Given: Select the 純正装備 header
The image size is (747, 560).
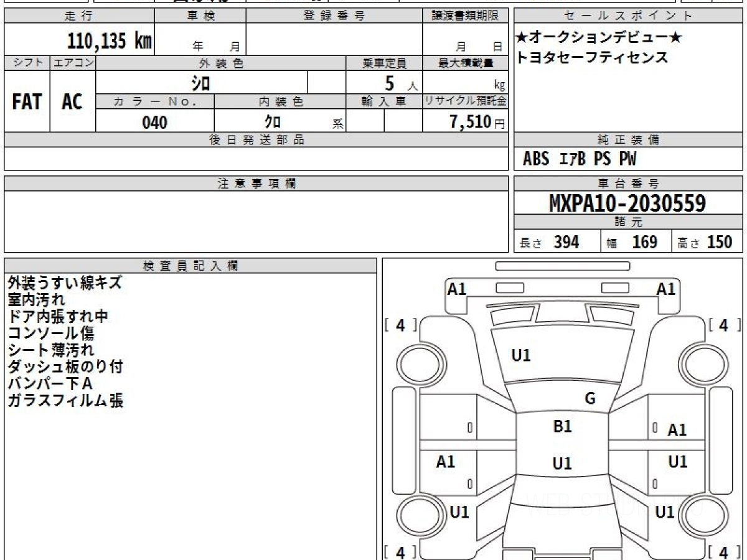Looking at the screenshot, I should tap(629, 141).
